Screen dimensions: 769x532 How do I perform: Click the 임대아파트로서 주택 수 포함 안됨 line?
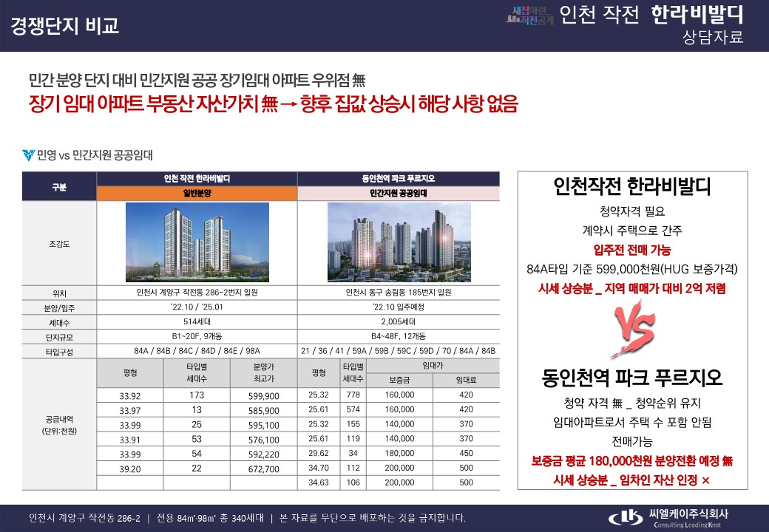(x=632, y=422)
